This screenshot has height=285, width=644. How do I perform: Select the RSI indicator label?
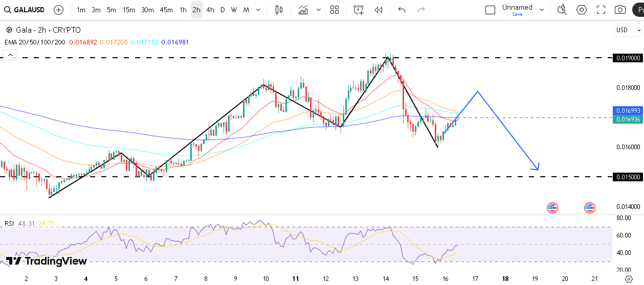(x=9, y=223)
